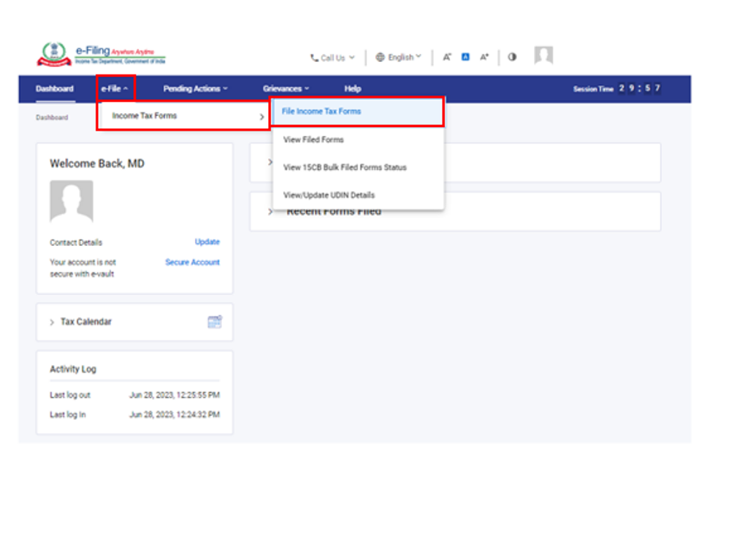Expand the Grievances menu
The height and width of the screenshot is (538, 756).
tap(286, 88)
